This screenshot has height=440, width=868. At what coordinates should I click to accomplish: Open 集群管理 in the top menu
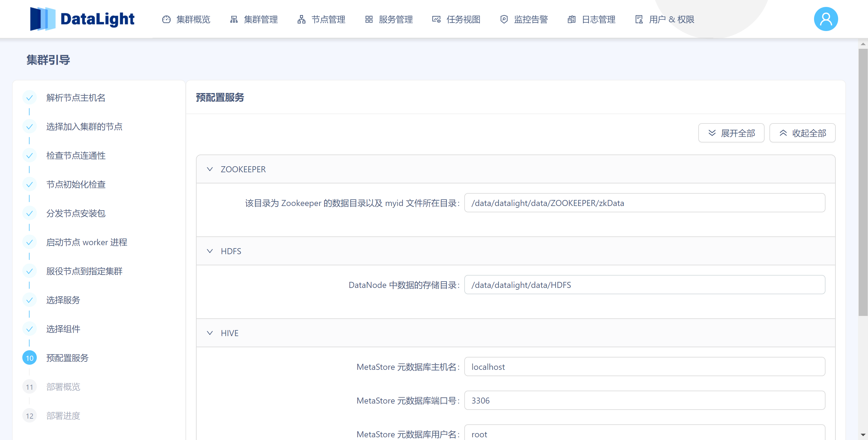(261, 20)
